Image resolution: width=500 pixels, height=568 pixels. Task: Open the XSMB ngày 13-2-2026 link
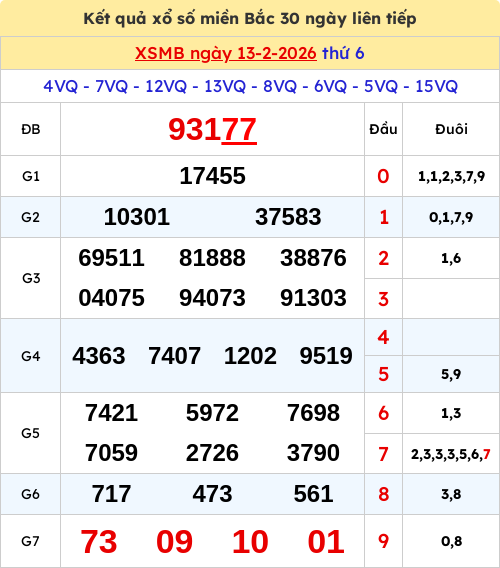[x=226, y=53]
